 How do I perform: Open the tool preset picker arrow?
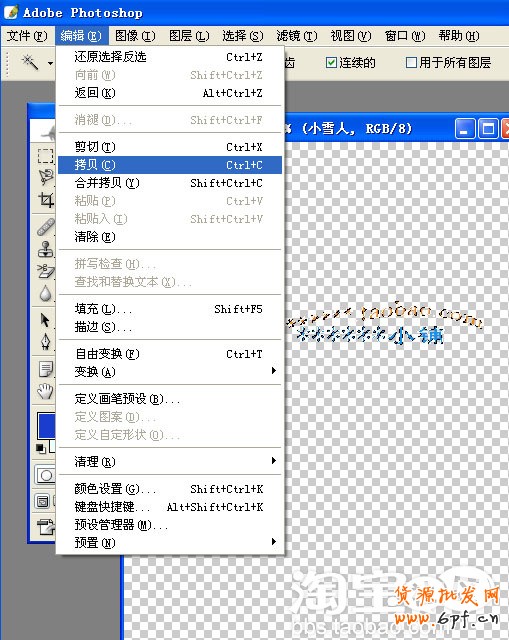point(50,63)
